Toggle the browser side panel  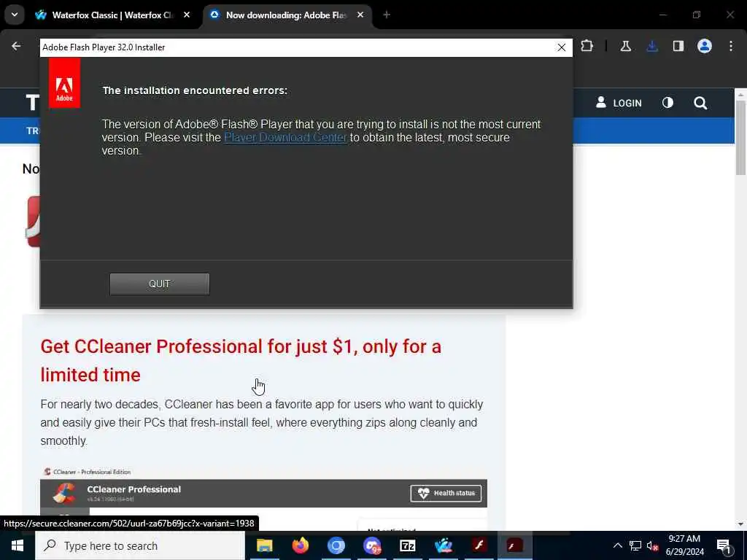(678, 46)
